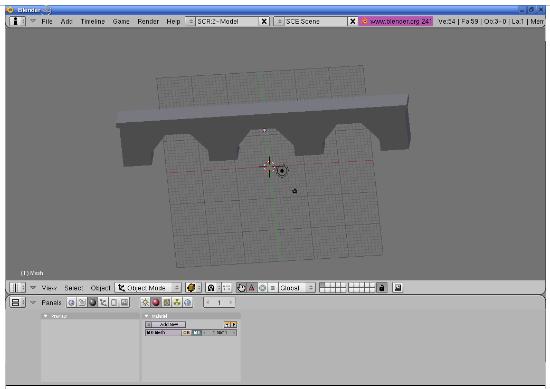Open the Object Mode dropdown

(x=148, y=288)
